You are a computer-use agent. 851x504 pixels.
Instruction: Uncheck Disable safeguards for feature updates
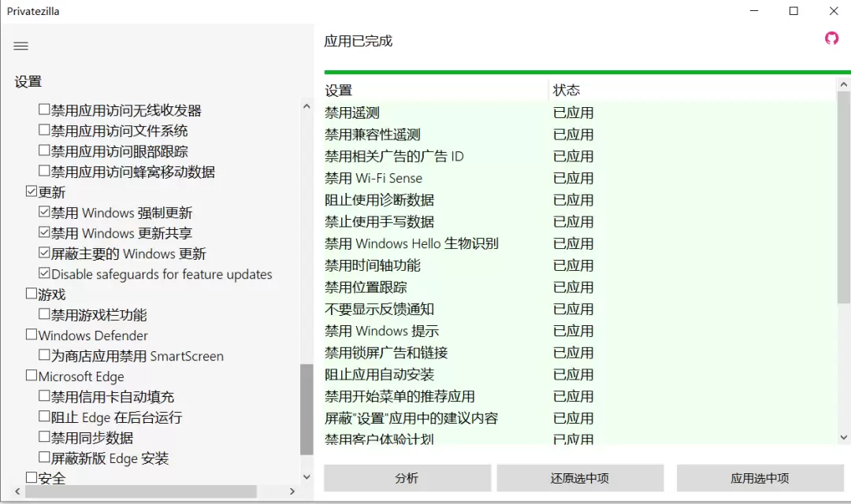[x=44, y=273]
